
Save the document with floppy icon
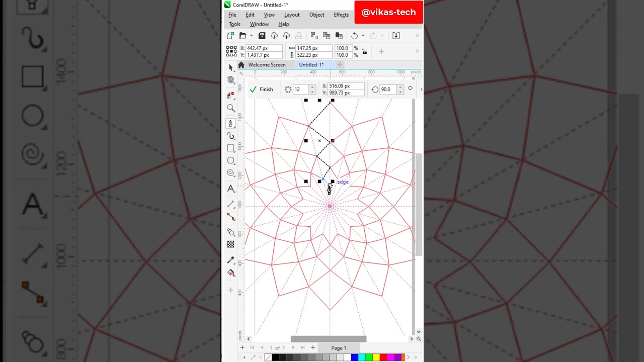[x=262, y=36]
